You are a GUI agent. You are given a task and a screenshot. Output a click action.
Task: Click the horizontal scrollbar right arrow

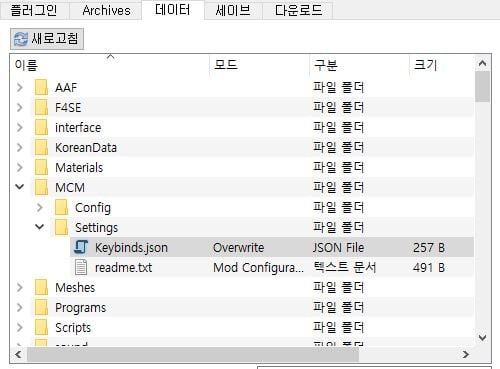point(466,354)
